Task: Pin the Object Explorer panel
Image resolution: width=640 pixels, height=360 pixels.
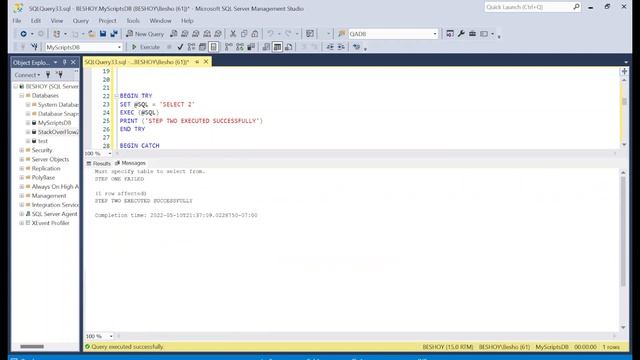Action: click(x=64, y=62)
